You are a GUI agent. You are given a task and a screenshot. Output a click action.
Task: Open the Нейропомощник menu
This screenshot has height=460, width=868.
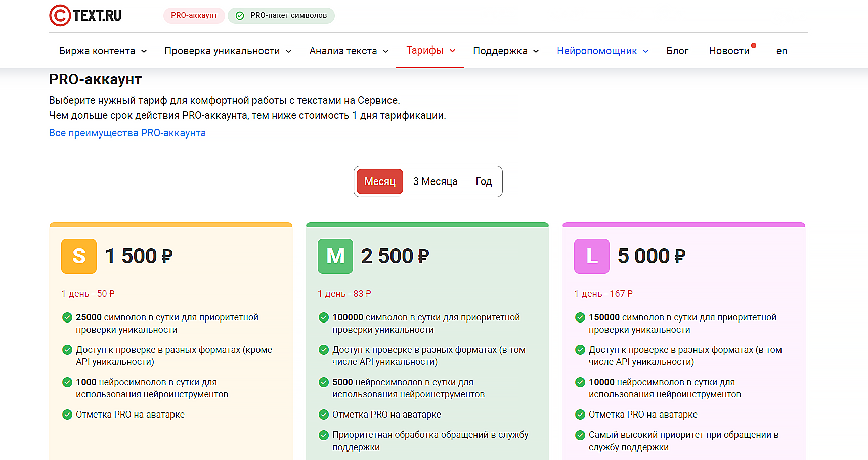pyautogui.click(x=597, y=51)
